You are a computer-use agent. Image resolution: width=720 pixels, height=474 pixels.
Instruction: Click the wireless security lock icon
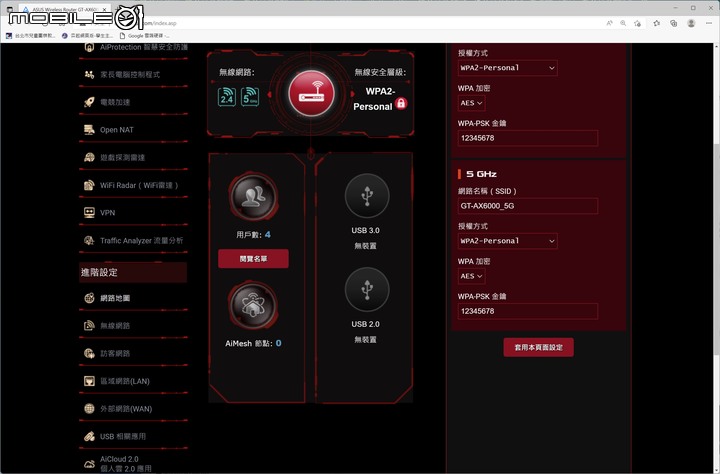click(x=401, y=103)
